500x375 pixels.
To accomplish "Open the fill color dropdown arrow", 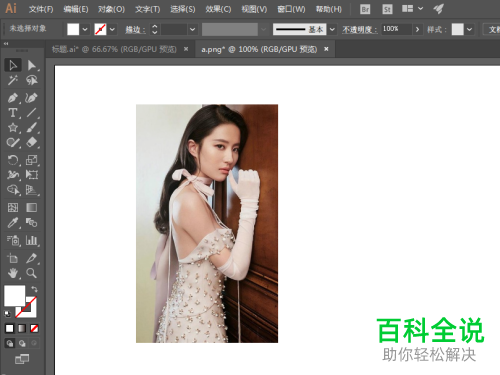I will point(85,29).
